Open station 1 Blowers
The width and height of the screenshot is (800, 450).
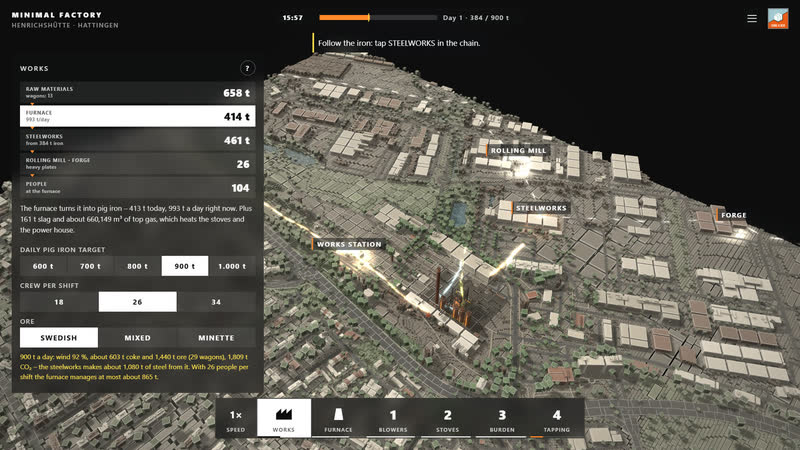[393, 418]
